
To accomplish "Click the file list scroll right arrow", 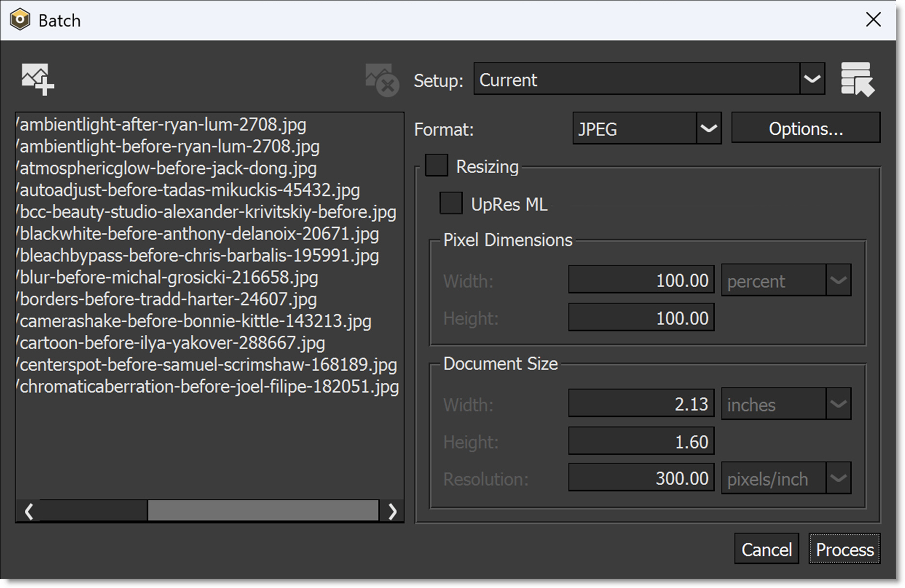I will pos(392,511).
